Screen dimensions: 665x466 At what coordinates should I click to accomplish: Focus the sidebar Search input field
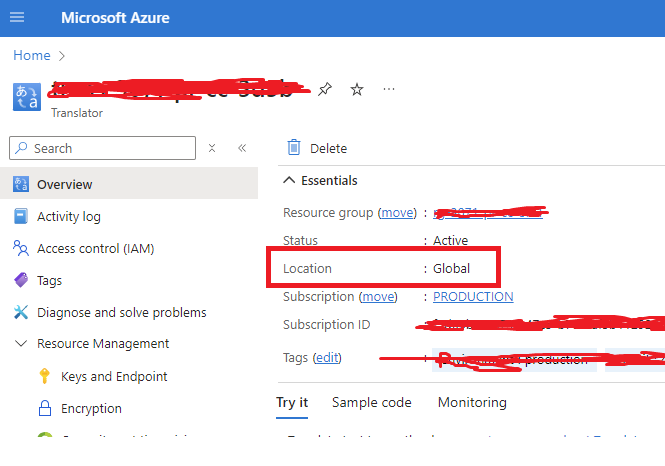(x=110, y=148)
